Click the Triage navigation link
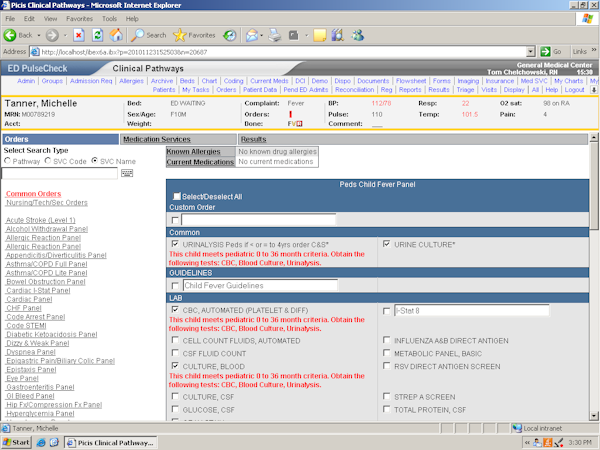This screenshot has height=450, width=600. click(x=465, y=90)
